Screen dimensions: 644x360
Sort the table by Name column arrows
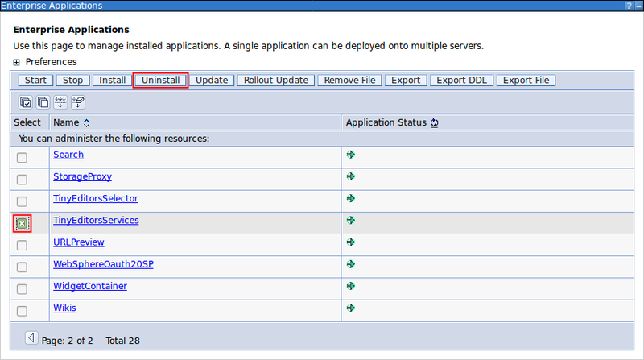pos(86,123)
